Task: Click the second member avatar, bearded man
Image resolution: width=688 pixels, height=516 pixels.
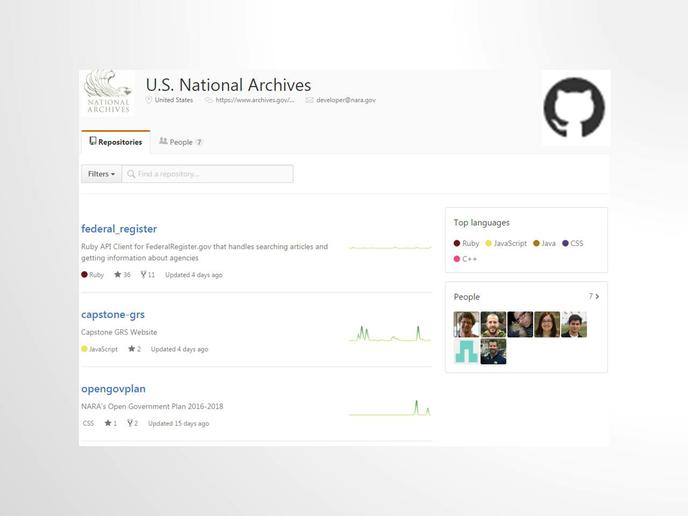Action: click(493, 324)
